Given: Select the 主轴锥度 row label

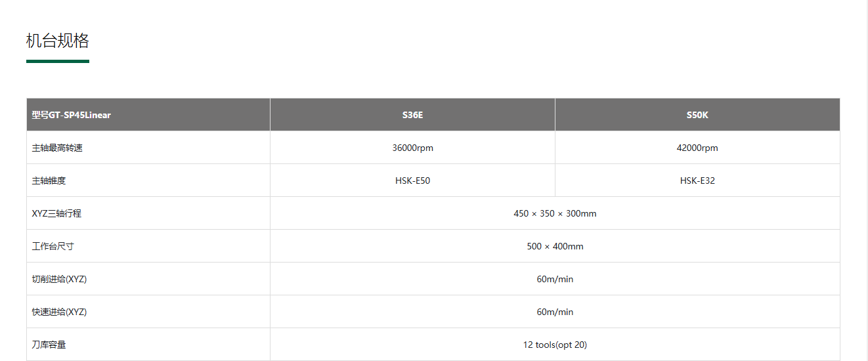Looking at the screenshot, I should [49, 180].
